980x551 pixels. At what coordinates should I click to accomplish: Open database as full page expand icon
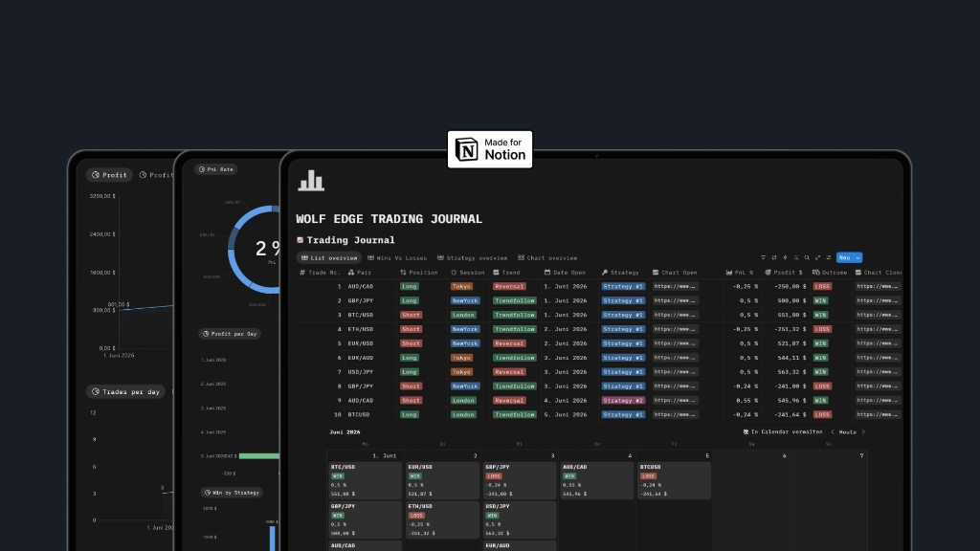[817, 257]
